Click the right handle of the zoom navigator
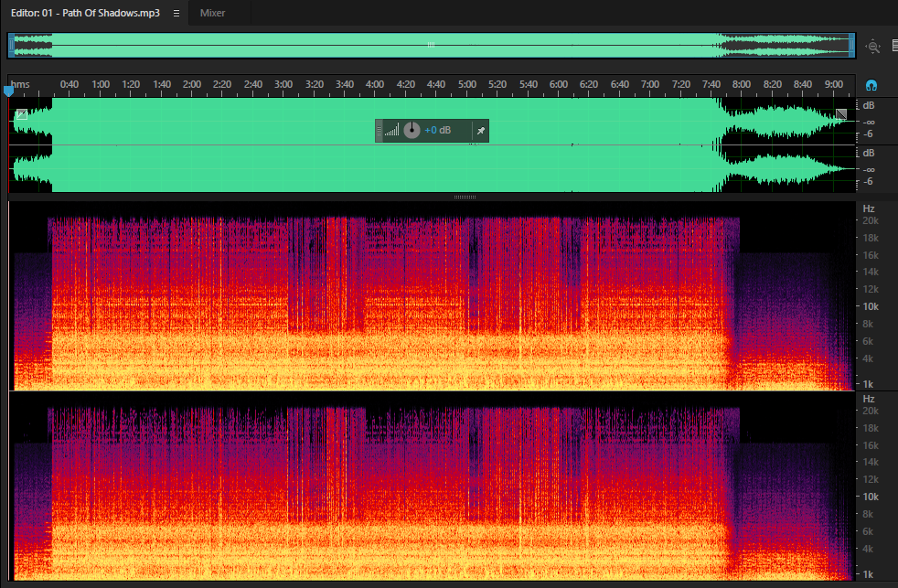 pyautogui.click(x=852, y=45)
